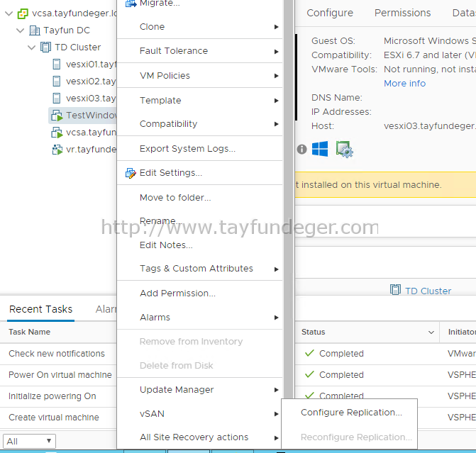Screen dimensions: 476x453
Task: Choose Add Permission menu entry
Action: [x=199, y=293]
